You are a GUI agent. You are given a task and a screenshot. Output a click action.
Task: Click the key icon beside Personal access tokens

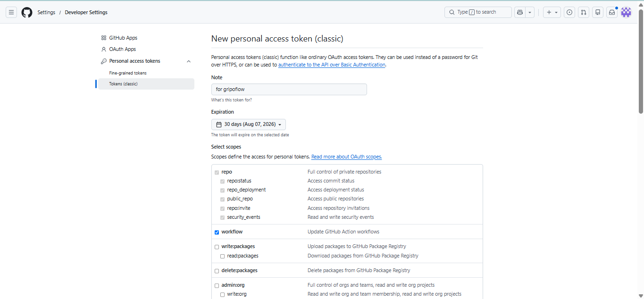(x=104, y=61)
